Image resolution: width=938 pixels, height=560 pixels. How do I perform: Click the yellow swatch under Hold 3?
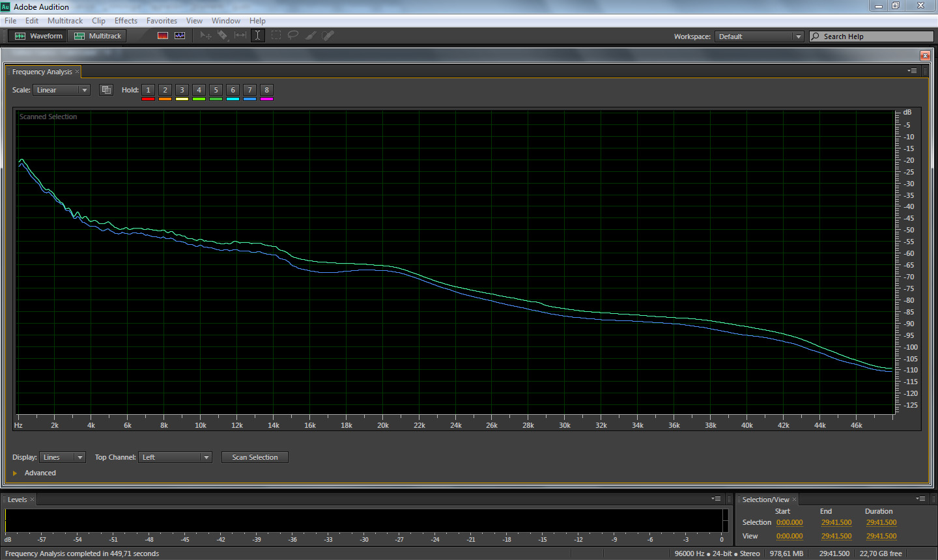[182, 99]
